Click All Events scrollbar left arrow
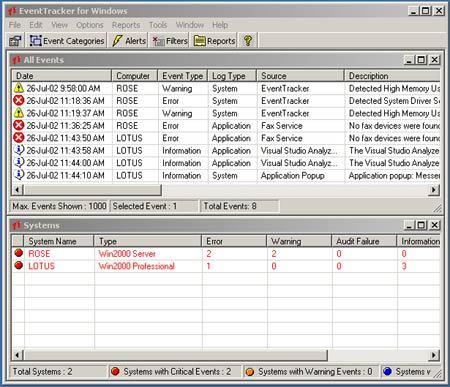Screen dimensions: 450x387 (17, 190)
